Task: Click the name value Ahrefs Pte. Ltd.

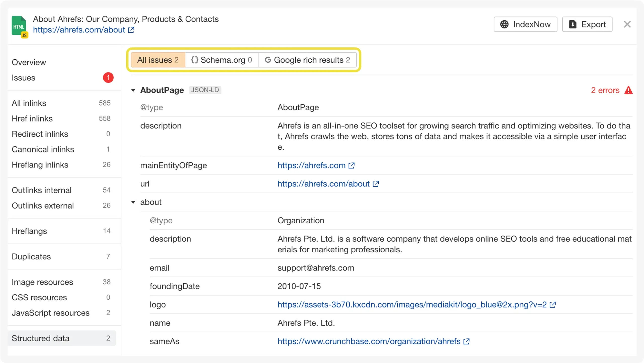Action: pos(306,323)
